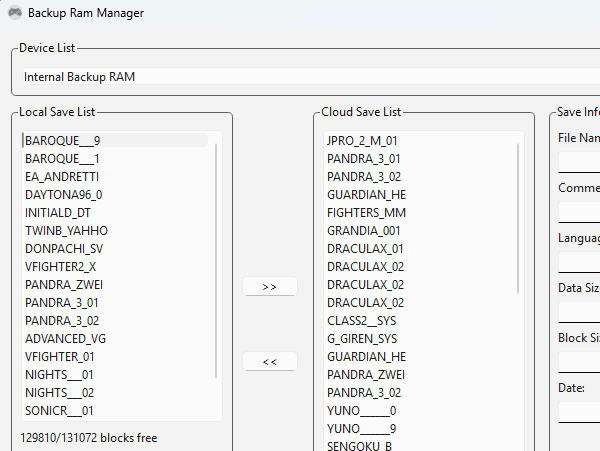Click the Local Save List scrollbar

point(216,261)
